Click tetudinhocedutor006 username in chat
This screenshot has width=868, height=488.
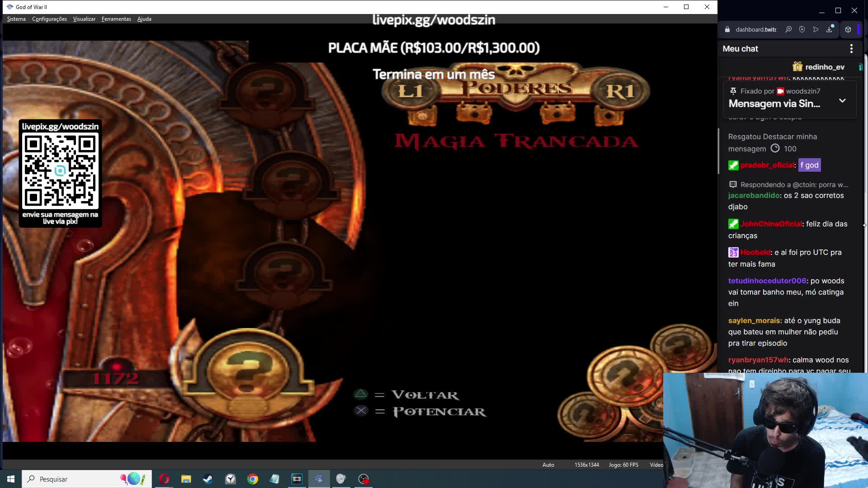(x=767, y=281)
